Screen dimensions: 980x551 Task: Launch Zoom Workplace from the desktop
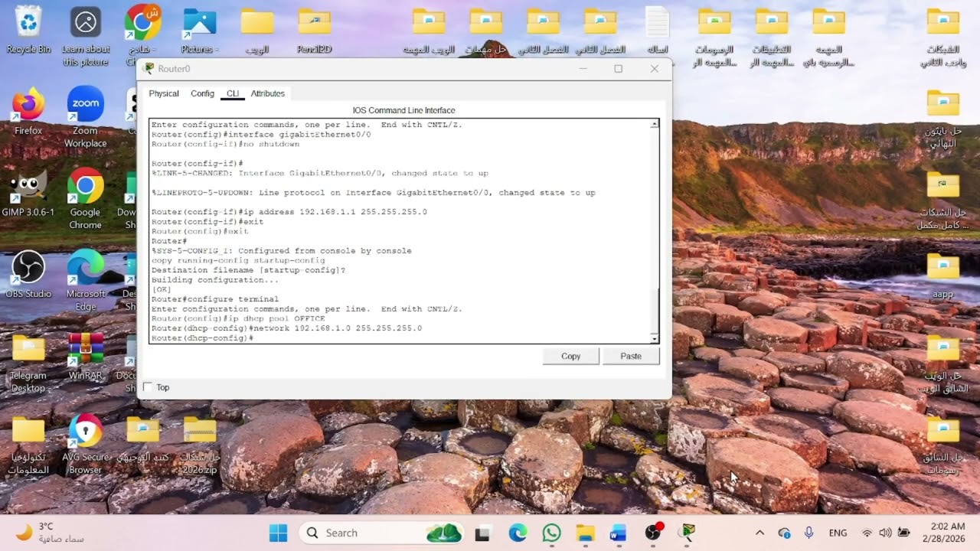click(86, 116)
